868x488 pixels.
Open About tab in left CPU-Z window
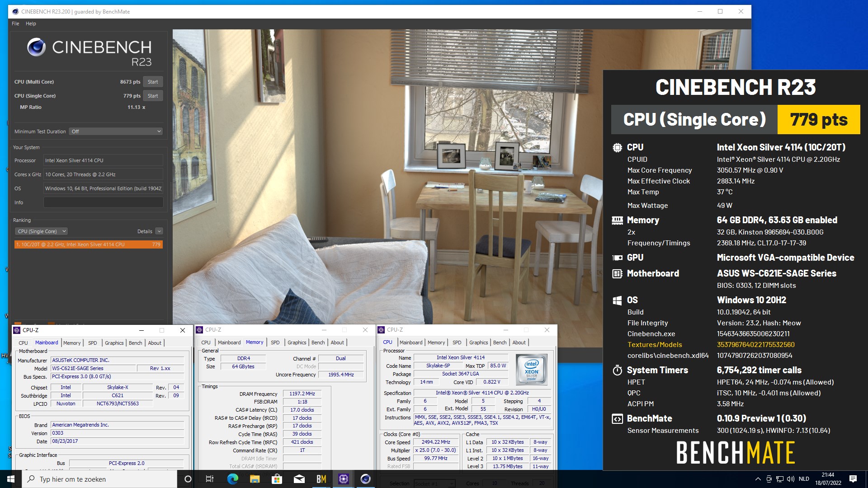coord(155,343)
